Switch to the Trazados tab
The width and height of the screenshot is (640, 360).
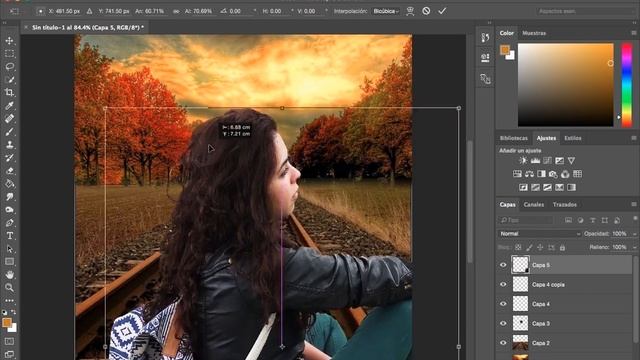coord(564,204)
